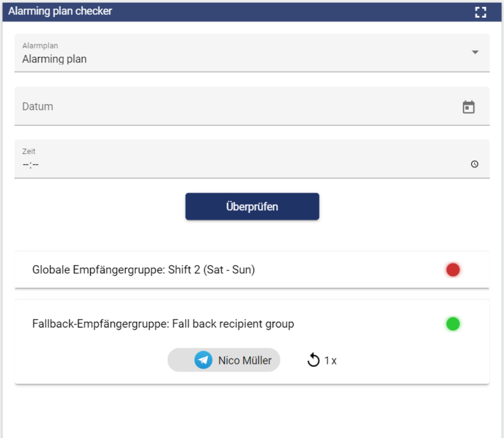Click the 'Zeit' label above time entry

click(29, 151)
